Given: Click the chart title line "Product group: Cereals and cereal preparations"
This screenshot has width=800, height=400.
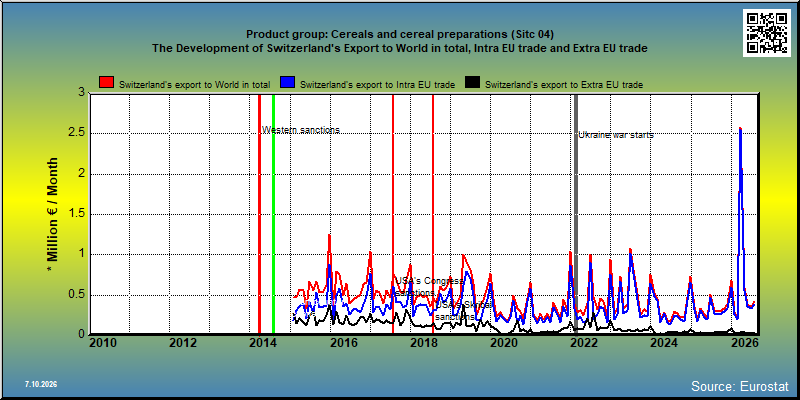Looking at the screenshot, I should pyautogui.click(x=400, y=34).
